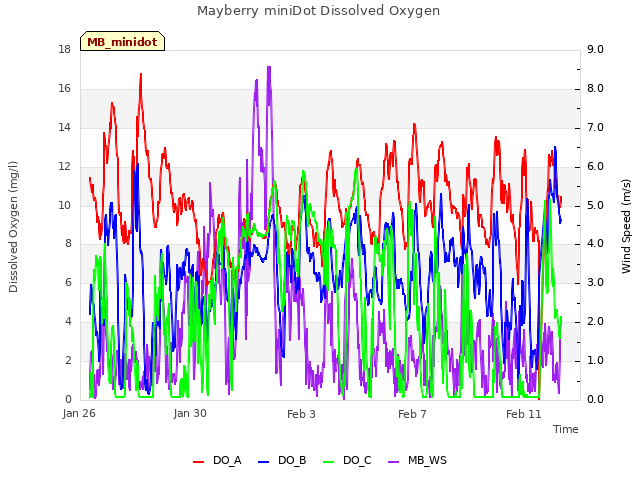Screen dimensions: 640x480
Task: Click the Wind Speed (m/s) axis label
Action: click(626, 226)
